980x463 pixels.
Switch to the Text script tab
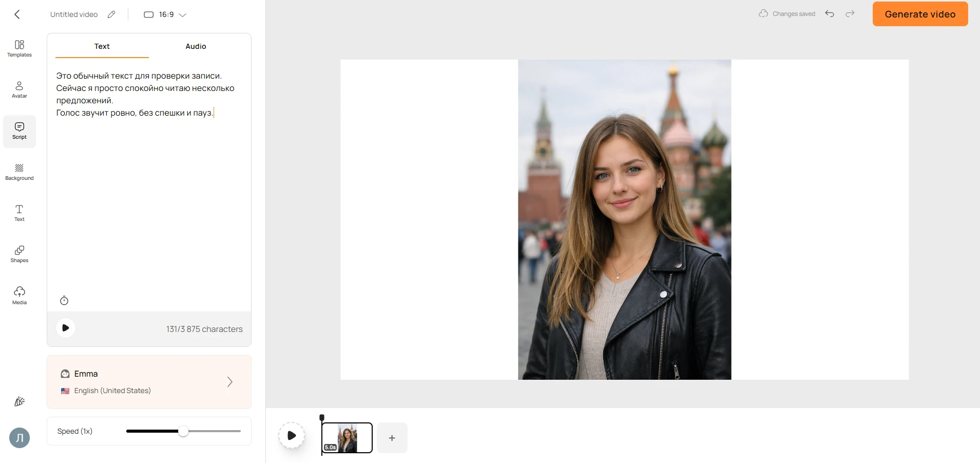click(102, 46)
